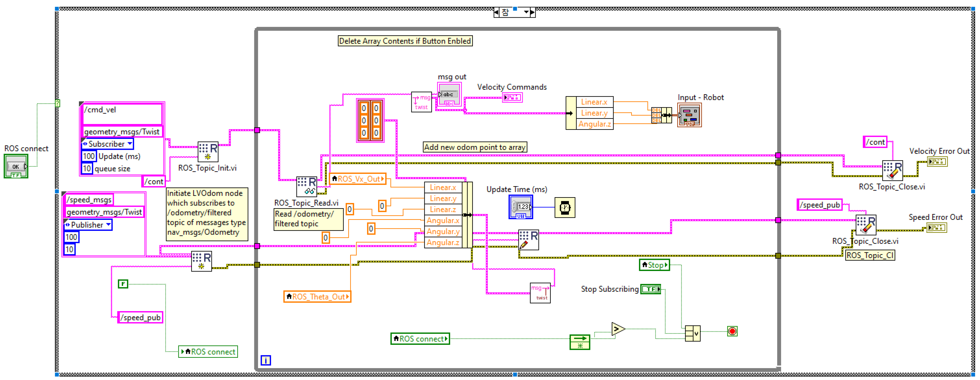Go to previous case with left arrow
This screenshot has height=380, width=980.
(496, 12)
